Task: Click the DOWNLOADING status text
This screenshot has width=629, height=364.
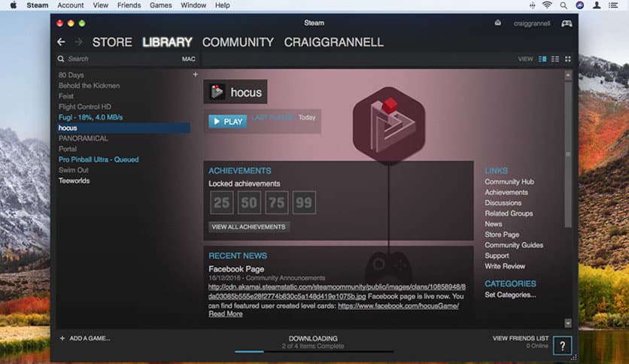Action: 313,338
